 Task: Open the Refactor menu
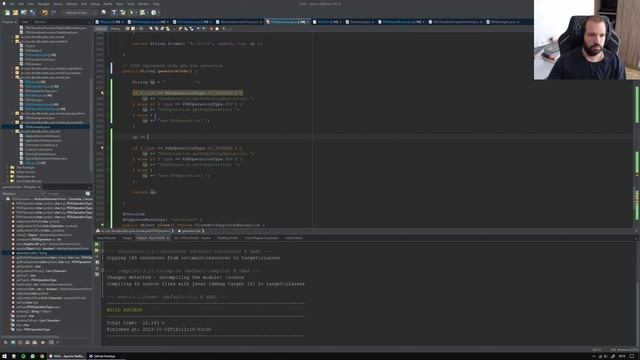[72, 4]
